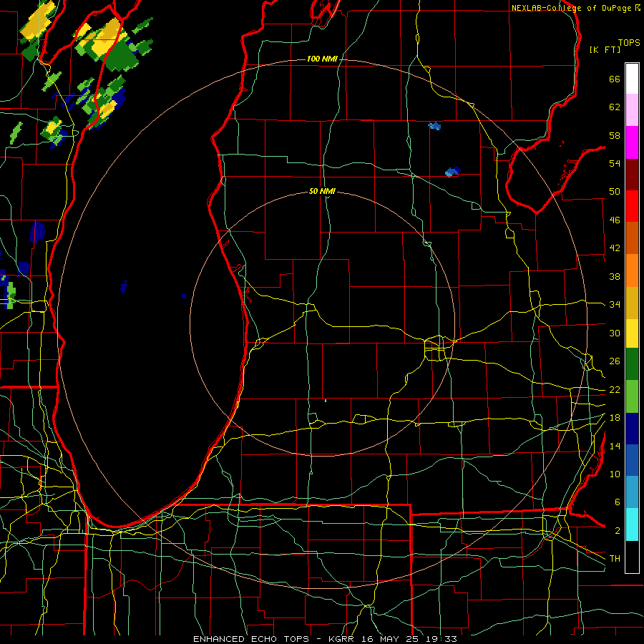Viewport: 644px width, 644px height.
Task: Click the medium blue 18 kft swatch
Action: pyautogui.click(x=632, y=460)
